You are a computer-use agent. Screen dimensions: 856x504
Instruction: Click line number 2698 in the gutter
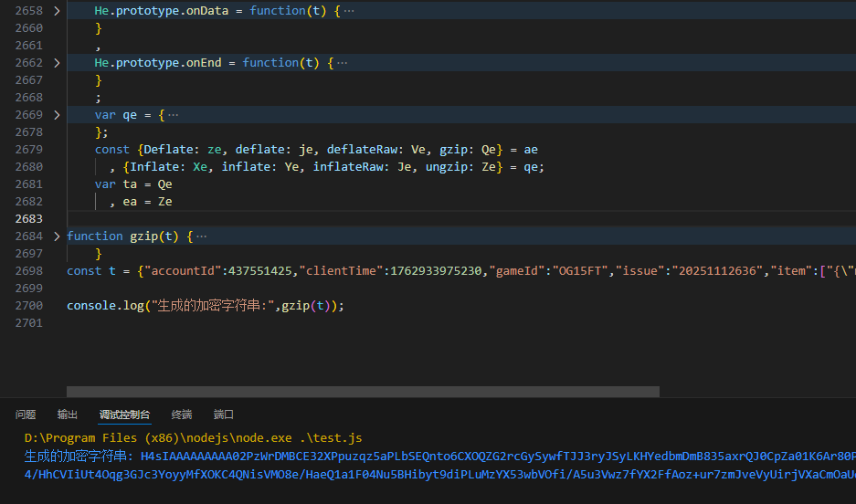click(x=28, y=271)
